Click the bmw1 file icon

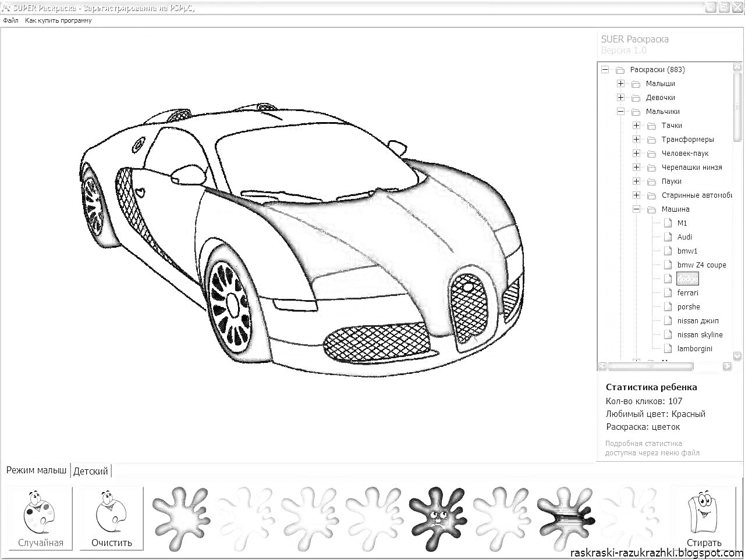(668, 251)
